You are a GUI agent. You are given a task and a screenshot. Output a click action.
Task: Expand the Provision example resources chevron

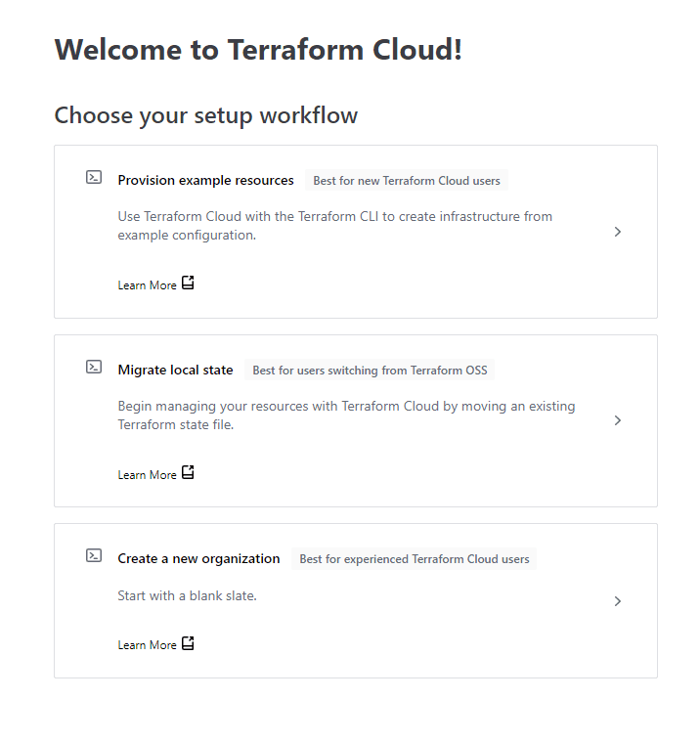click(x=618, y=232)
